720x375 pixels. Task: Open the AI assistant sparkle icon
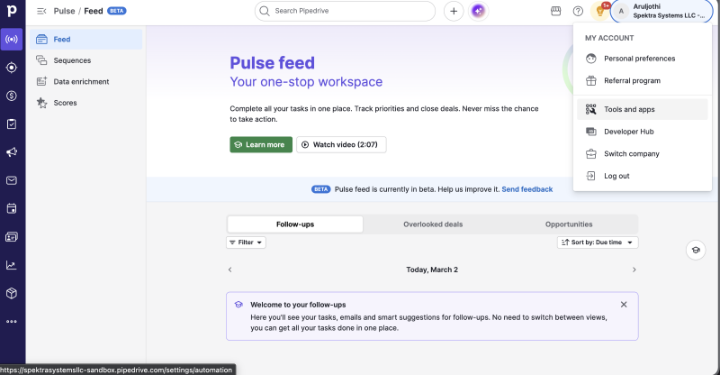point(478,11)
